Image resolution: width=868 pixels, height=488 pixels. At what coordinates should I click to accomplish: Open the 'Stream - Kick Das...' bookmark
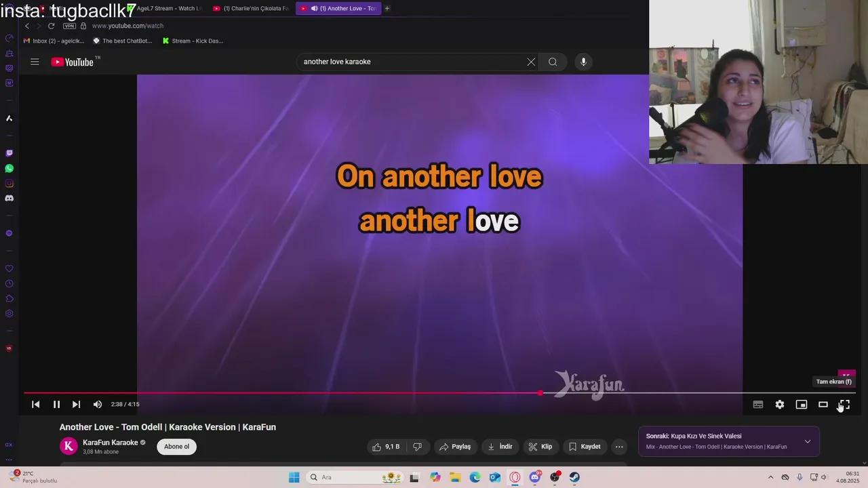pos(193,41)
